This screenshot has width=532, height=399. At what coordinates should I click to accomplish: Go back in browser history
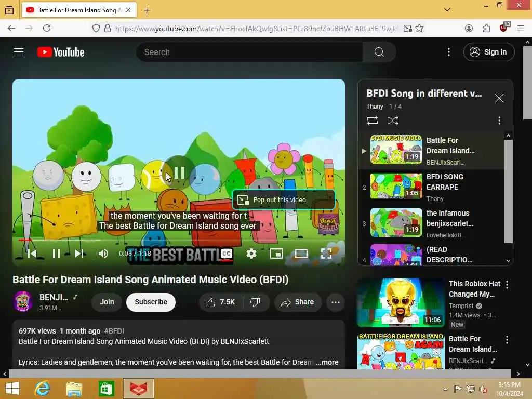pos(11,28)
